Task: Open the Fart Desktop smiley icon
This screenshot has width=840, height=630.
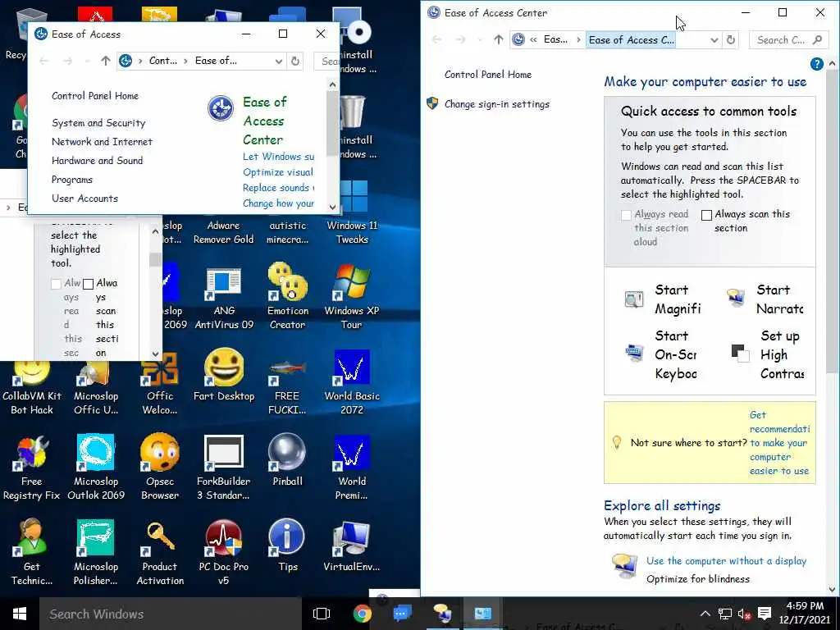Action: pyautogui.click(x=224, y=374)
